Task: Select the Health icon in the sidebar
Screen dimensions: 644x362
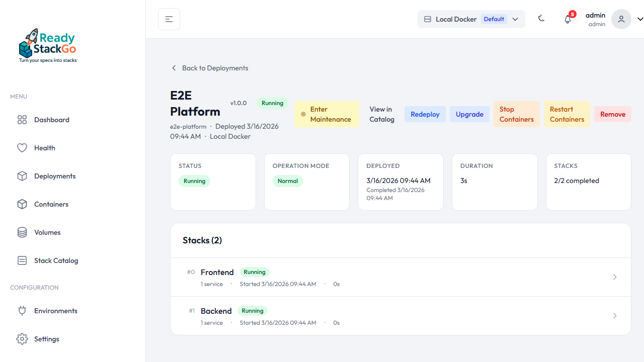Action: click(22, 148)
